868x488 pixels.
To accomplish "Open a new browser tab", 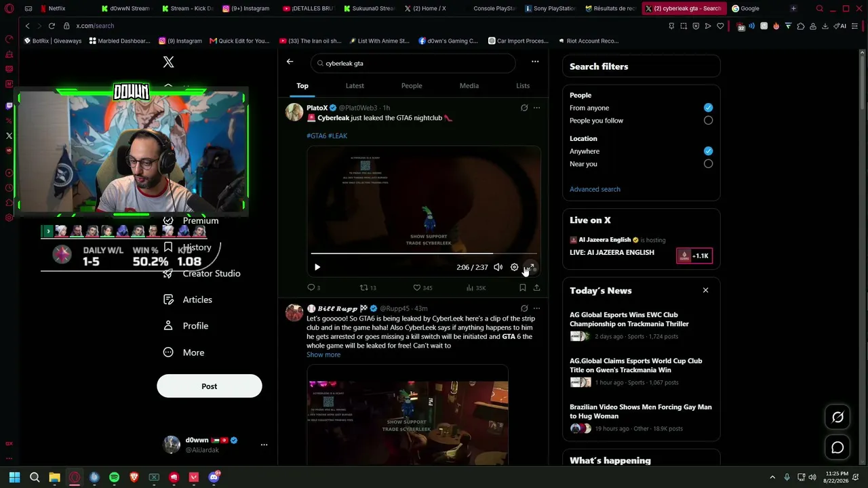I will coord(793,8).
